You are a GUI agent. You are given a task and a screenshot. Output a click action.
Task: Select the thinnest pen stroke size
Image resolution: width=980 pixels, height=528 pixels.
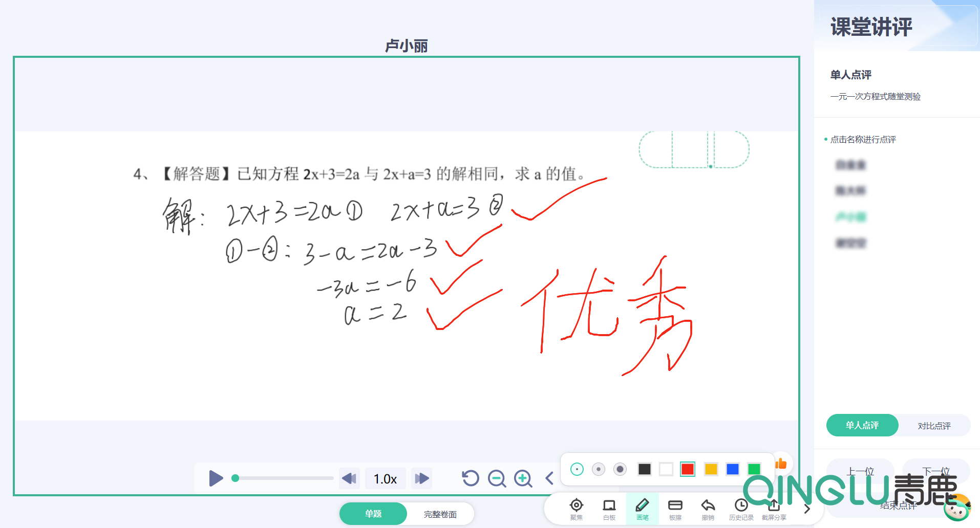pyautogui.click(x=577, y=469)
